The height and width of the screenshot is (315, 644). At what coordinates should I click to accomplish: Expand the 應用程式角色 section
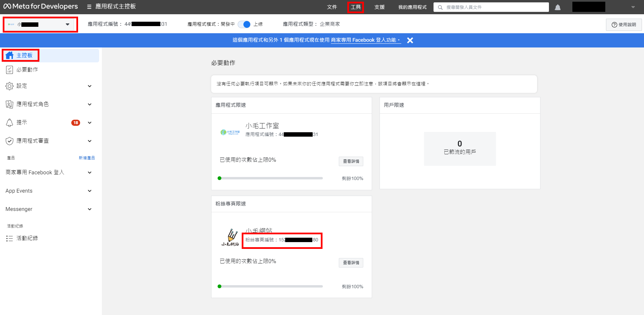coord(90,104)
